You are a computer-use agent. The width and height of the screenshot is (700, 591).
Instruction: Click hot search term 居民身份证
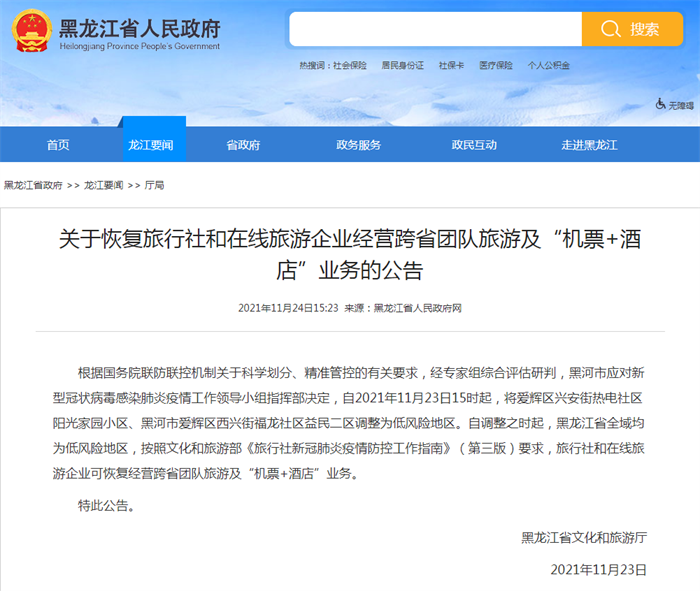(x=402, y=65)
